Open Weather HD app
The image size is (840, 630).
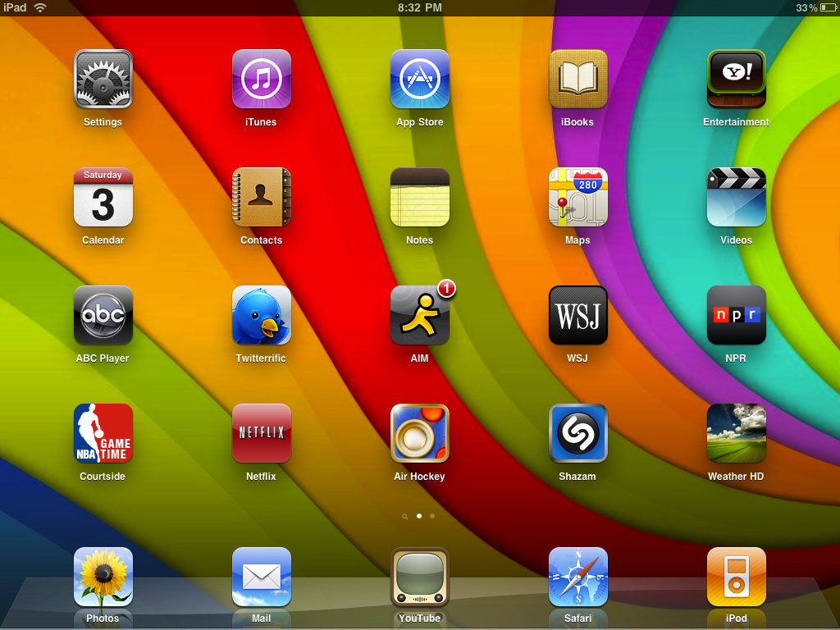(x=737, y=433)
